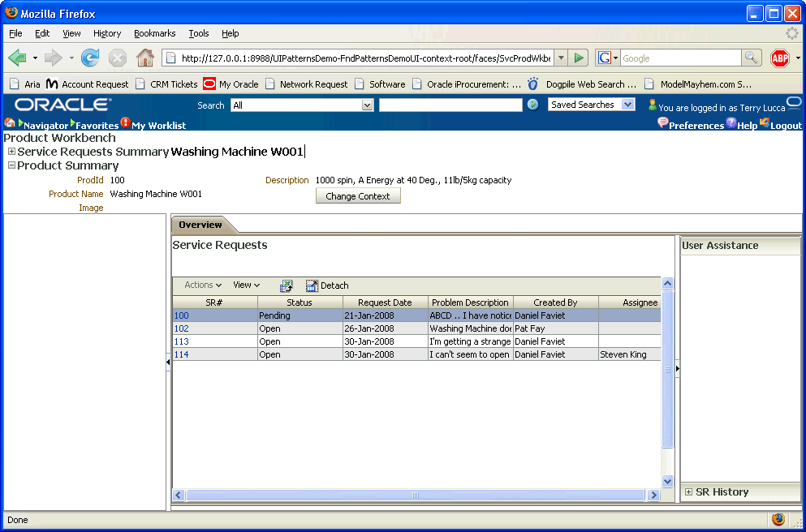The width and height of the screenshot is (806, 532).
Task: Click the Change Context button
Action: (358, 196)
